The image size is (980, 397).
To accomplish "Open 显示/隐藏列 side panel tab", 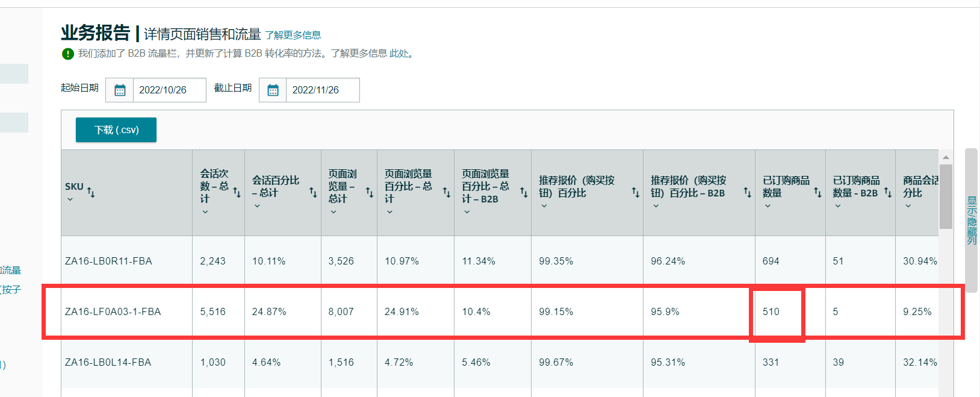I will (971, 220).
